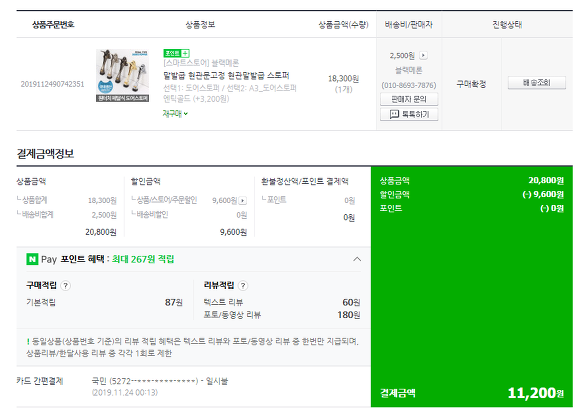This screenshot has width=580, height=408.
Task: Click the 배송비할인 0원 row
Action: [x=189, y=215]
